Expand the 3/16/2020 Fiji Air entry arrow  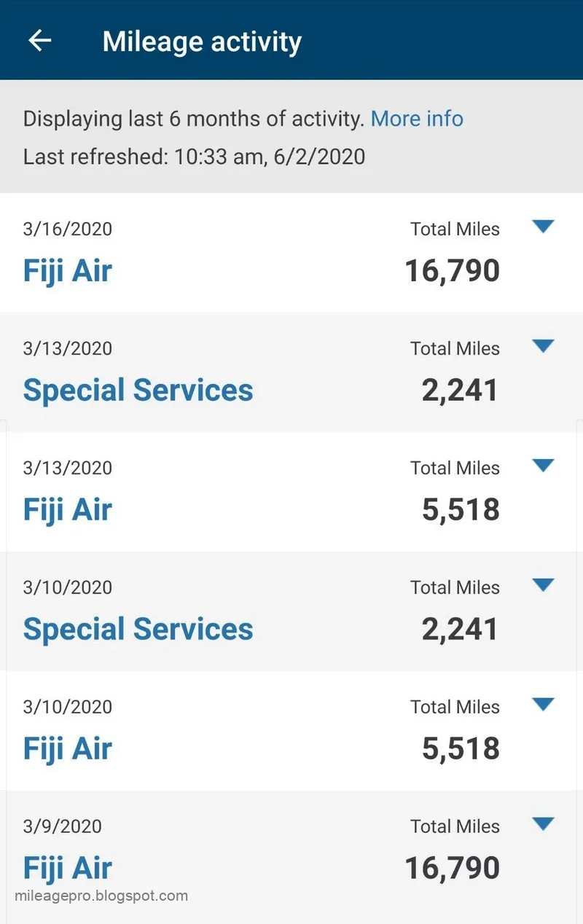(544, 227)
